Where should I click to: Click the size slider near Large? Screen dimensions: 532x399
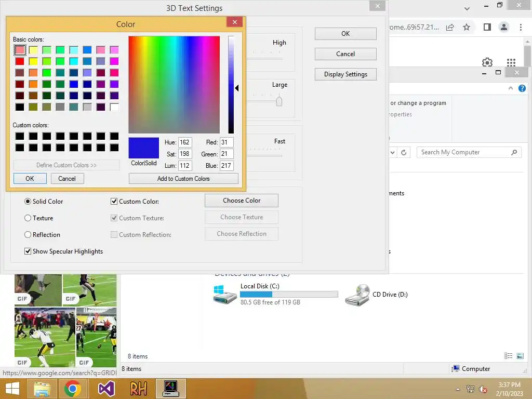(x=279, y=101)
